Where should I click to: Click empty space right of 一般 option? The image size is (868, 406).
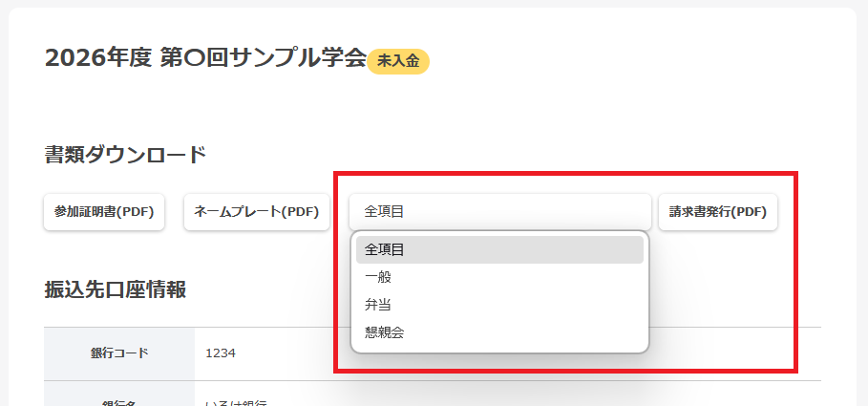coord(535,277)
